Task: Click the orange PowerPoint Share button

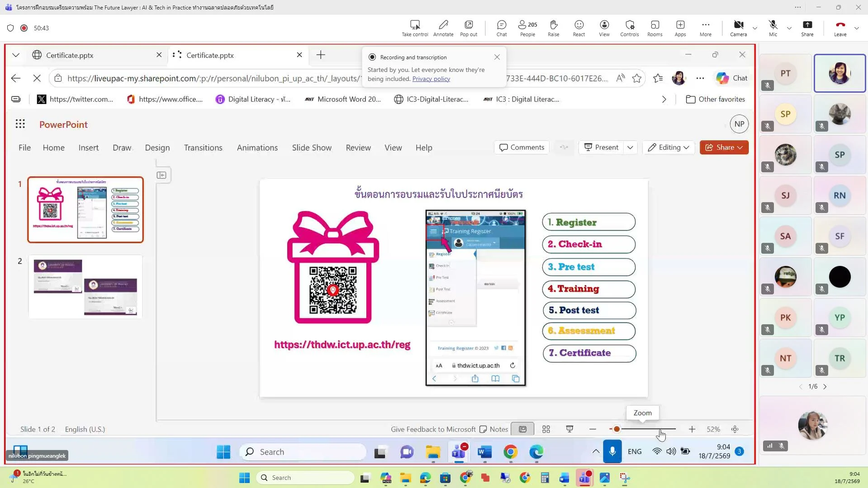Action: tap(724, 147)
